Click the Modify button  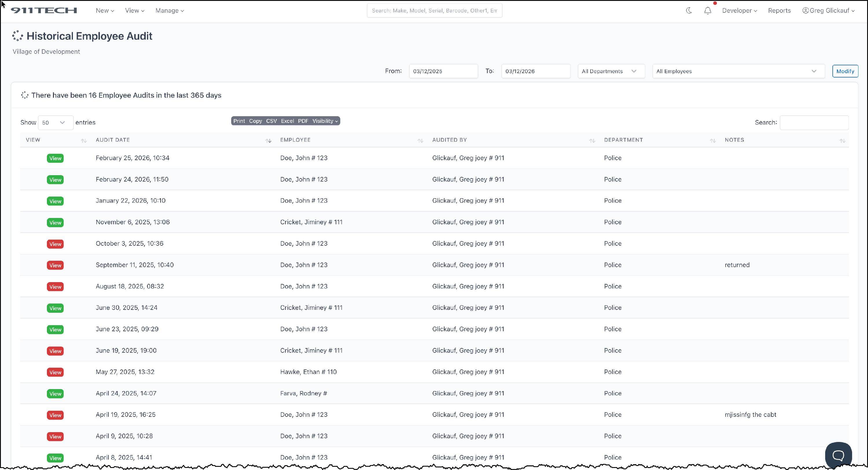pos(845,71)
